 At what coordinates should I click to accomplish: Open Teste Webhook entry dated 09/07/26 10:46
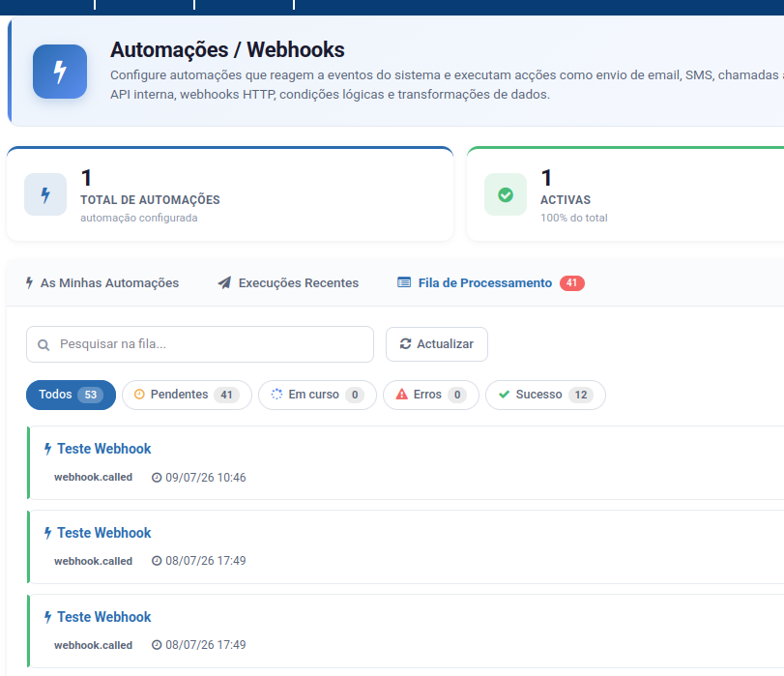click(x=104, y=449)
